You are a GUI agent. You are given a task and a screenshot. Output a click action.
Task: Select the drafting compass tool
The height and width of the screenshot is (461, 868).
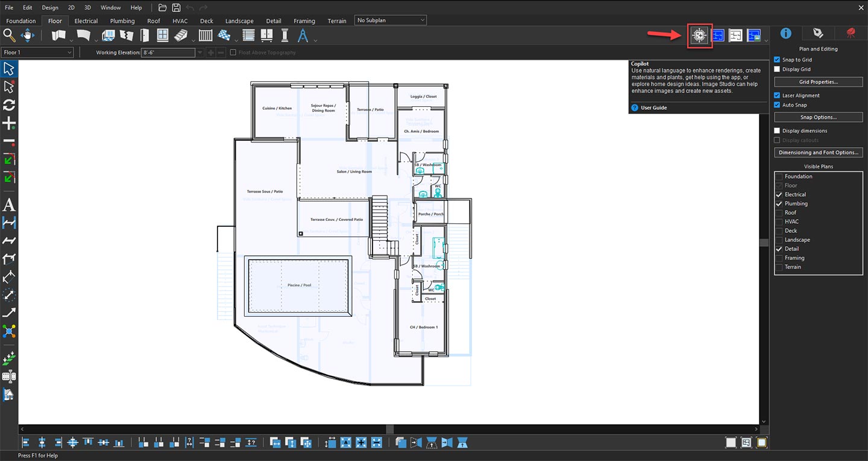coord(303,36)
